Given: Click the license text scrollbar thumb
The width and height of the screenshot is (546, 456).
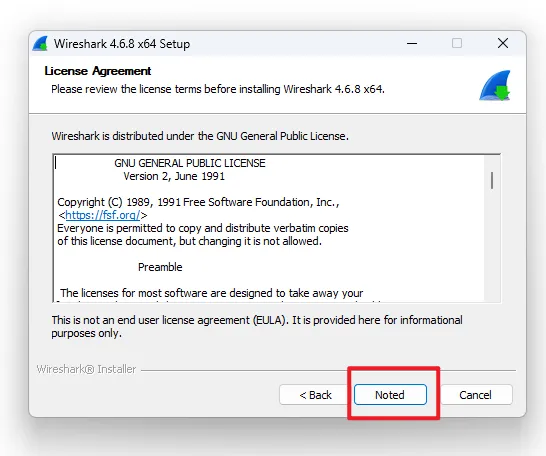Looking at the screenshot, I should click(492, 180).
